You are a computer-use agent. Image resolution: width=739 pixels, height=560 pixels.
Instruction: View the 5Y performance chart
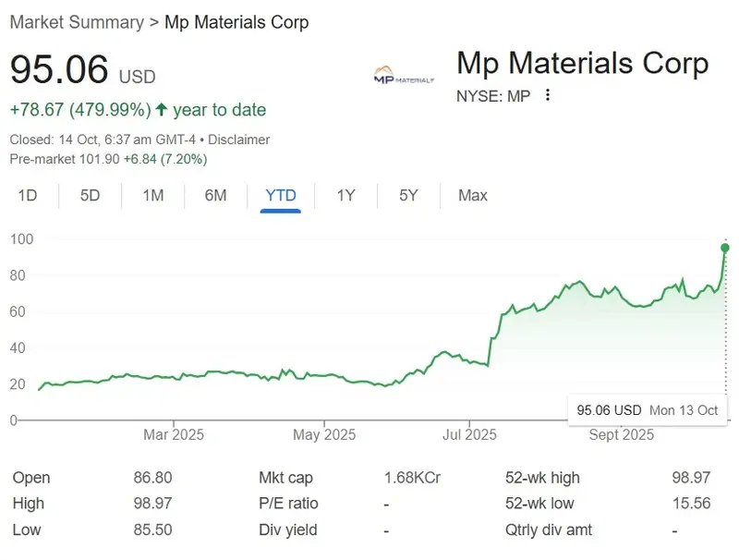point(406,196)
